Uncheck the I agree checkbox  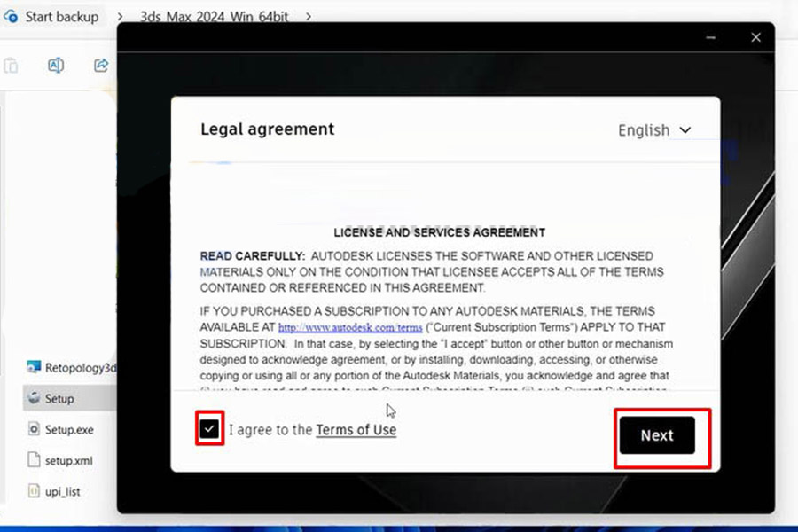click(209, 429)
